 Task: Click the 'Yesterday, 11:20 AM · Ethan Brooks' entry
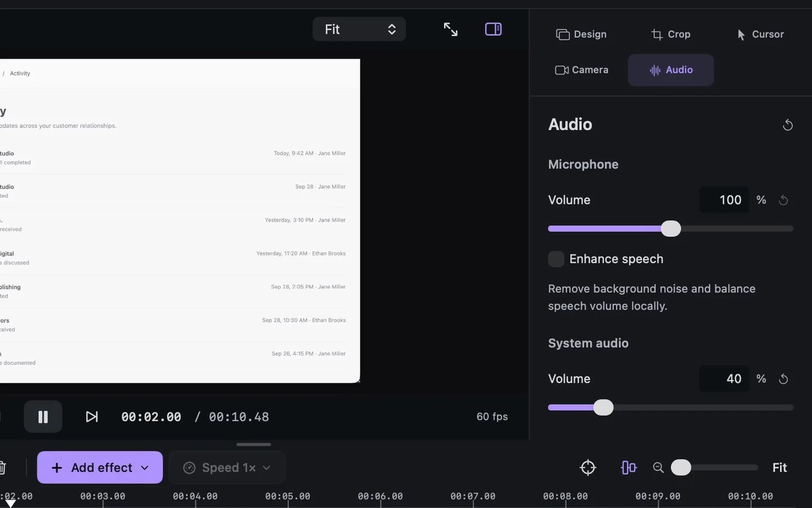pyautogui.click(x=301, y=253)
